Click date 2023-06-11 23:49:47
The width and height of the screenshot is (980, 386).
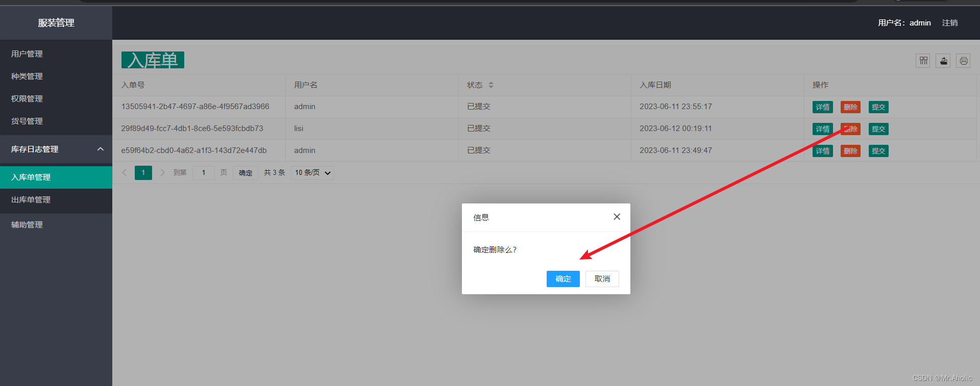click(676, 150)
